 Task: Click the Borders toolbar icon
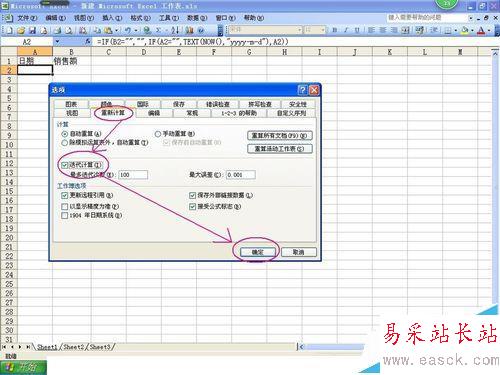tap(448, 31)
